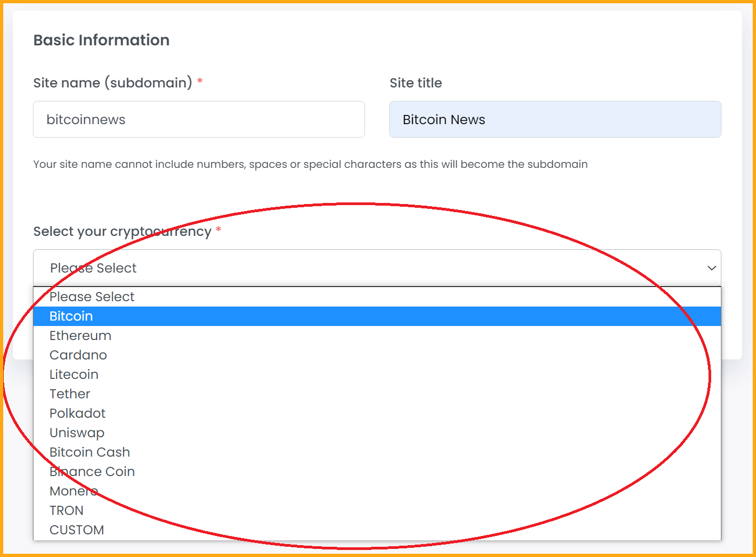Choose Monero from the dropdown list
This screenshot has width=756, height=557.
(377, 491)
